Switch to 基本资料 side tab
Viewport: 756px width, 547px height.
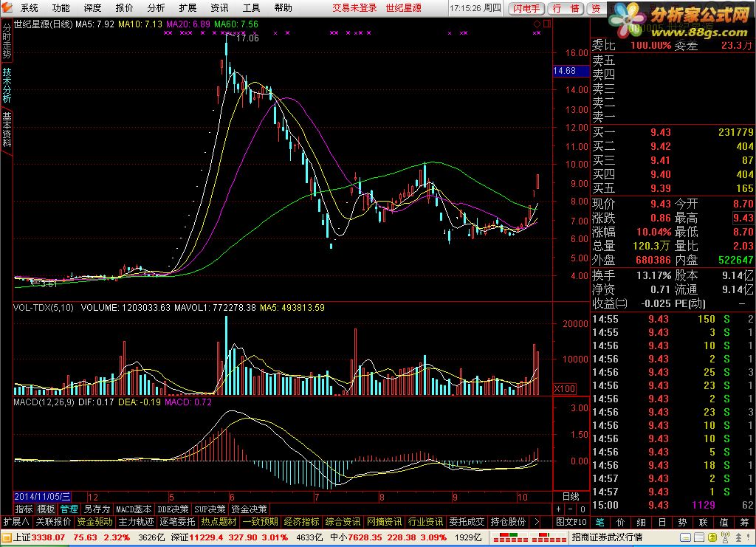7,129
